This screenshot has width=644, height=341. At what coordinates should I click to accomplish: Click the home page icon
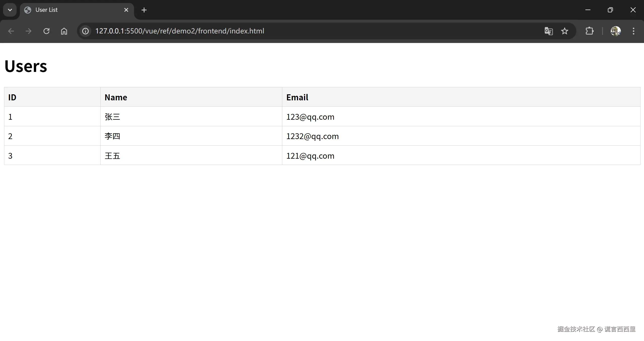[x=64, y=31]
